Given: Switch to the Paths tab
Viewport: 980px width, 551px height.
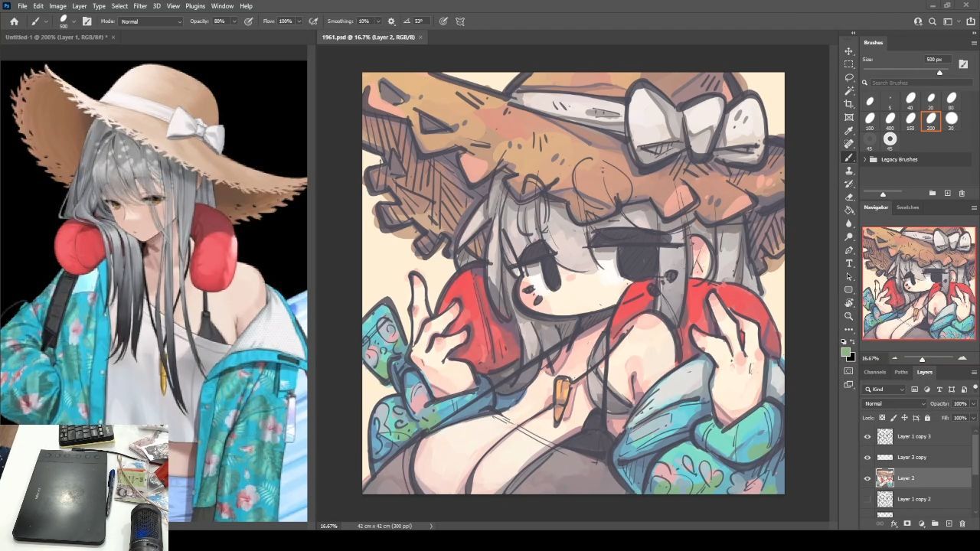Looking at the screenshot, I should pos(901,372).
